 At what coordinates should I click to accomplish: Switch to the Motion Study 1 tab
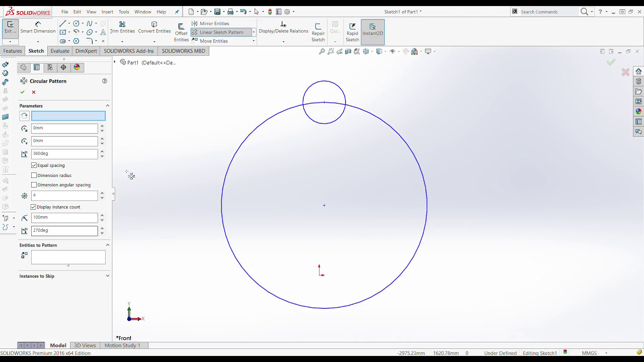[122, 345]
